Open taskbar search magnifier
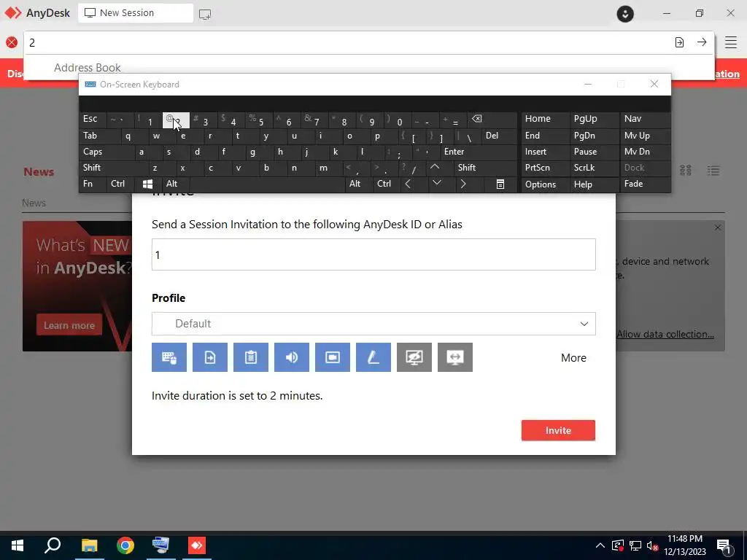747x560 pixels. click(x=53, y=545)
